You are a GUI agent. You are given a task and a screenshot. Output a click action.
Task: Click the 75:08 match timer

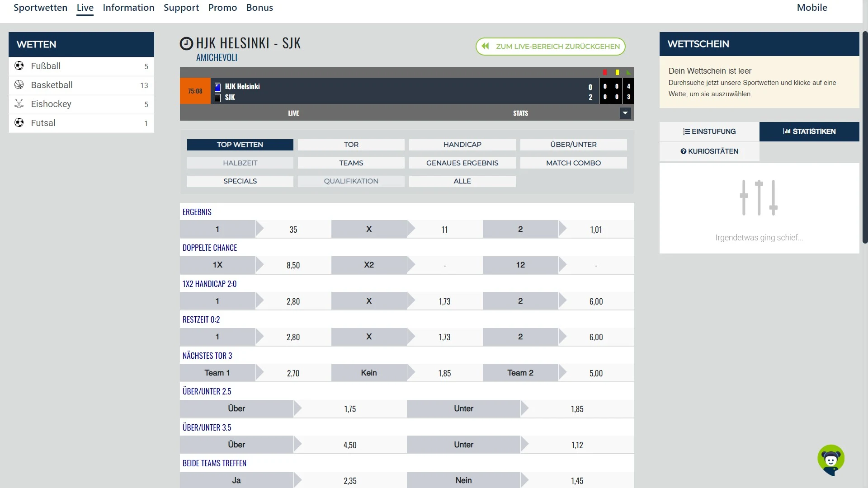(x=195, y=91)
